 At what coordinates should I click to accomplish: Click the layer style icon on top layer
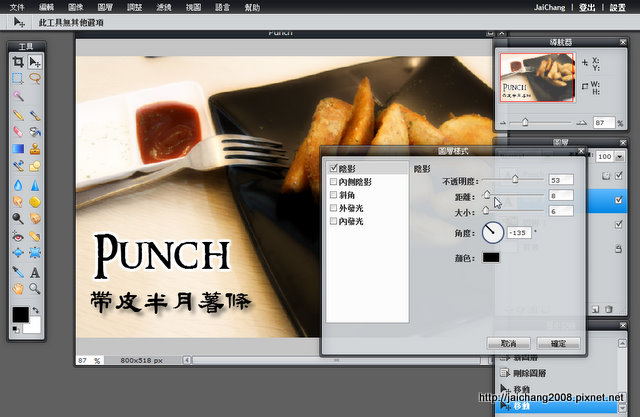606,176
